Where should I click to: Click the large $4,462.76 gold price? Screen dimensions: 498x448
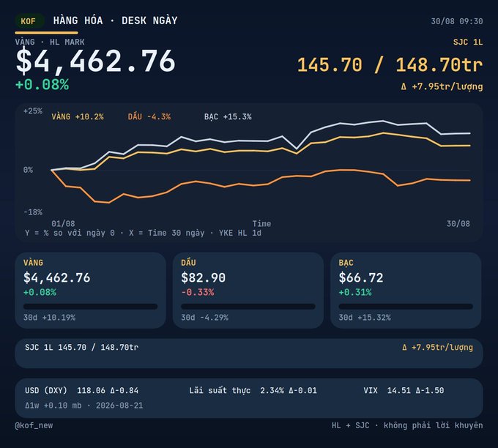point(95,61)
